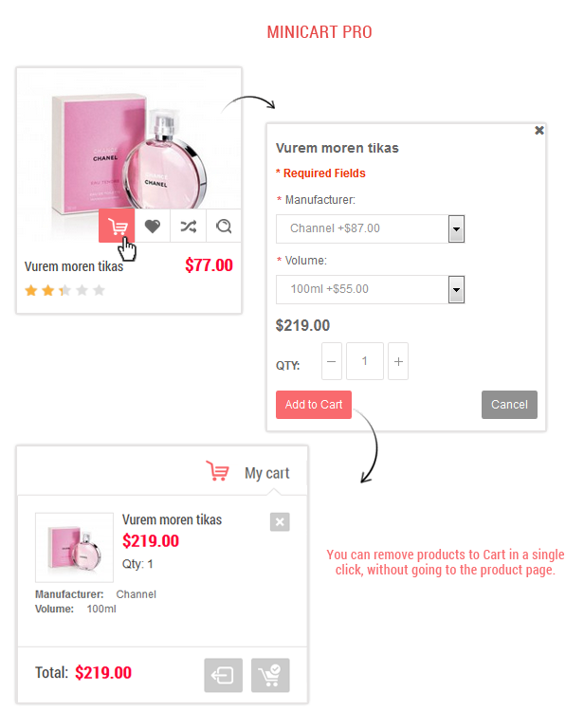Open the perfume thumbnail in cart
This screenshot has width=584, height=728.
(74, 547)
